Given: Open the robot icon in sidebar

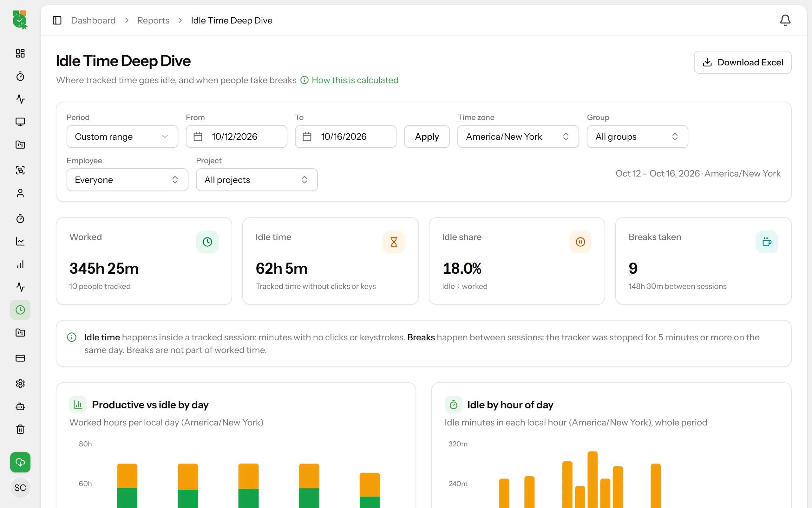Looking at the screenshot, I should point(20,406).
